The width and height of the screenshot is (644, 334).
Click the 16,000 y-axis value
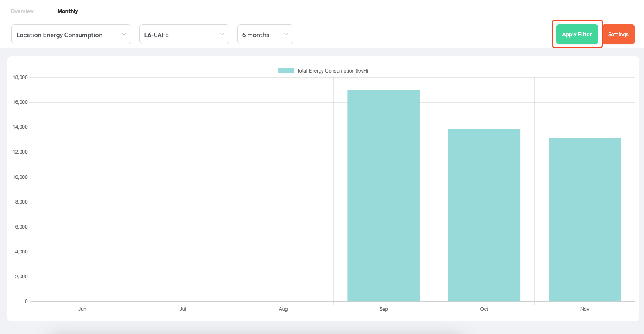(20, 102)
